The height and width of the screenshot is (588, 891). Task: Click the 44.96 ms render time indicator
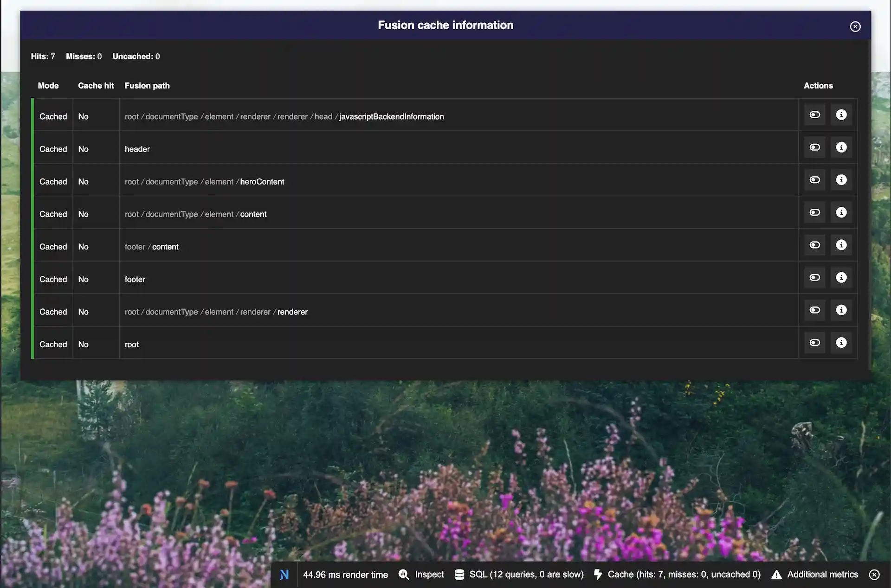tap(345, 575)
